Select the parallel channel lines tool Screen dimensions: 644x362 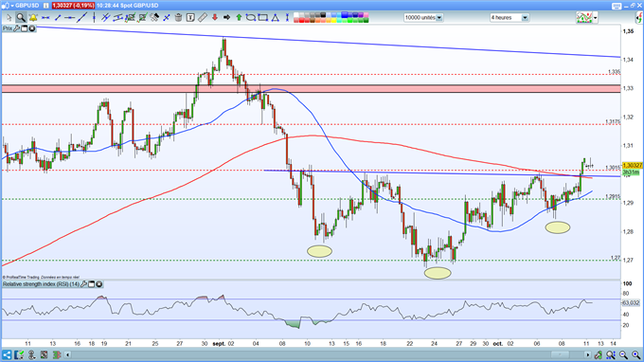click(x=118, y=18)
